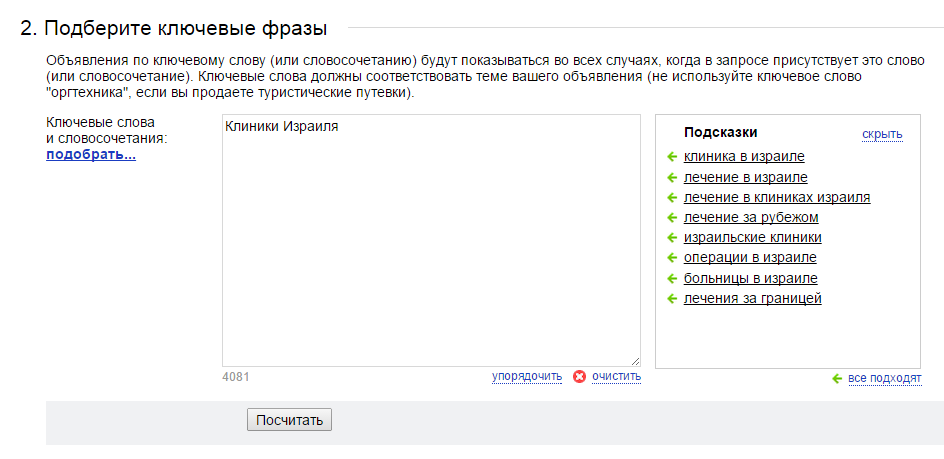Choose the 'операции в израиле' suggestion link

point(750,257)
